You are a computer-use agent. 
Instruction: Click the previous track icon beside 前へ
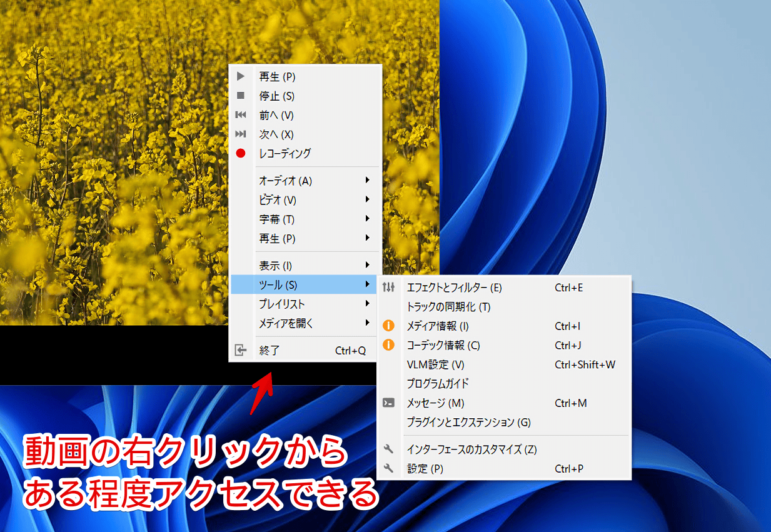[x=241, y=115]
